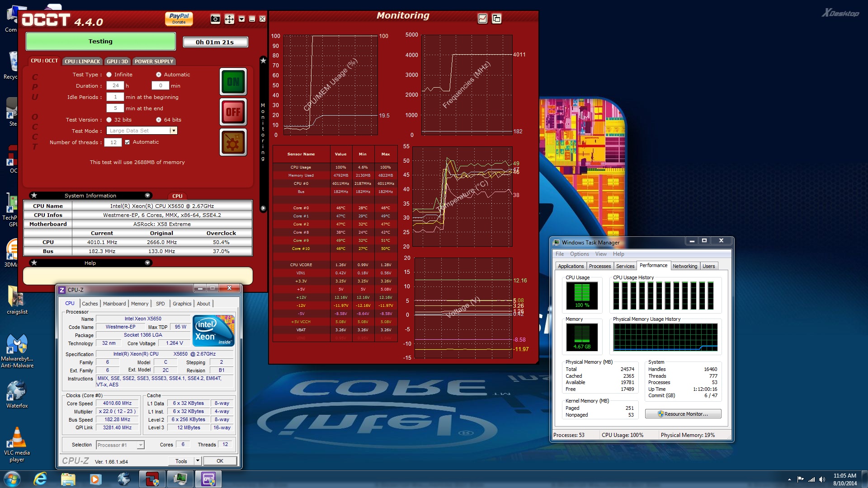Open the Options menu in Task Manager

click(x=579, y=254)
